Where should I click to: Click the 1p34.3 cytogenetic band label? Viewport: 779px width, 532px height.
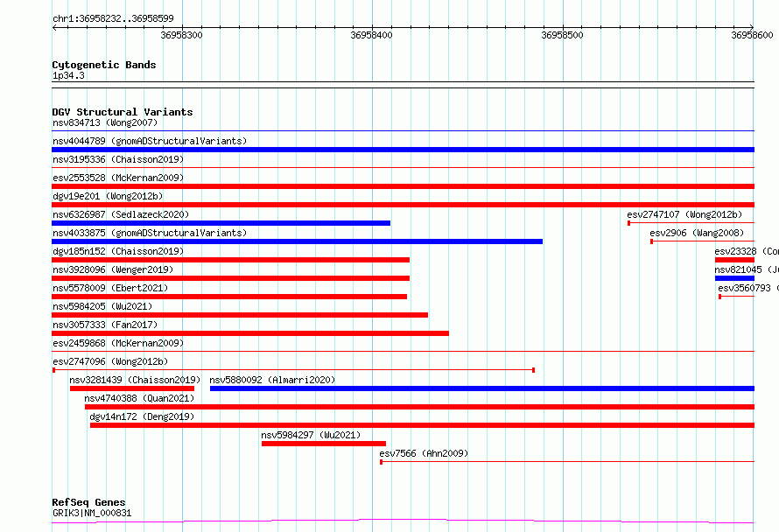(68, 75)
